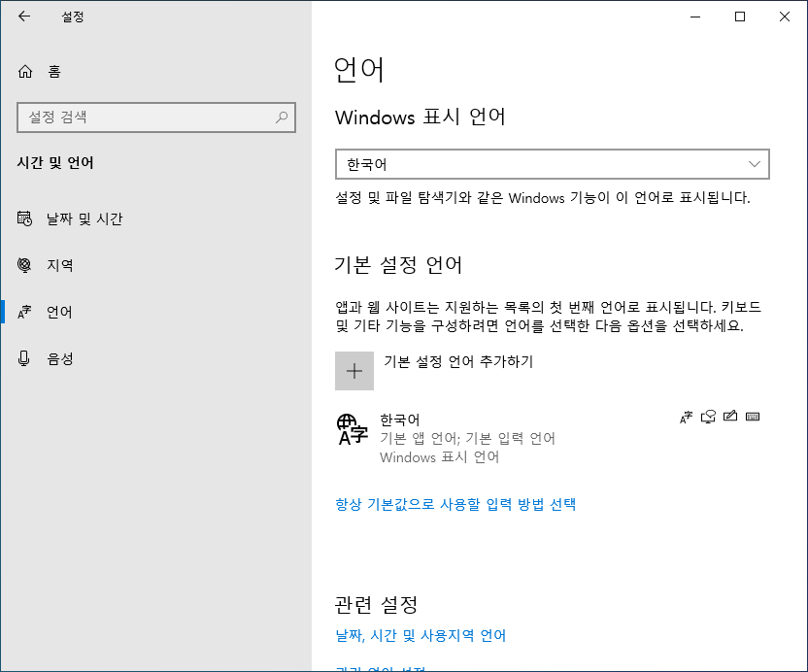Image resolution: width=808 pixels, height=672 pixels.
Task: Open 언어 settings page
Action: click(x=155, y=312)
